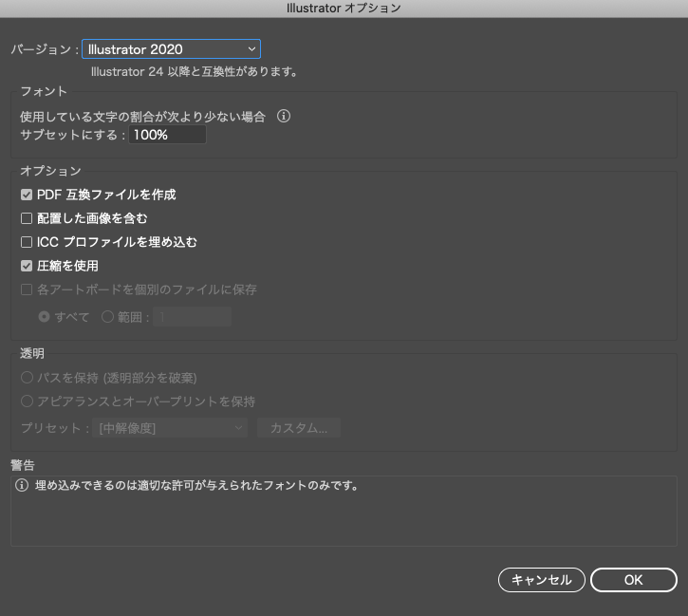This screenshot has height=616, width=688.
Task: Click the warning text 埋め込みできるのは適切な許可が与えられたフォントのみです。
Action: (x=197, y=485)
